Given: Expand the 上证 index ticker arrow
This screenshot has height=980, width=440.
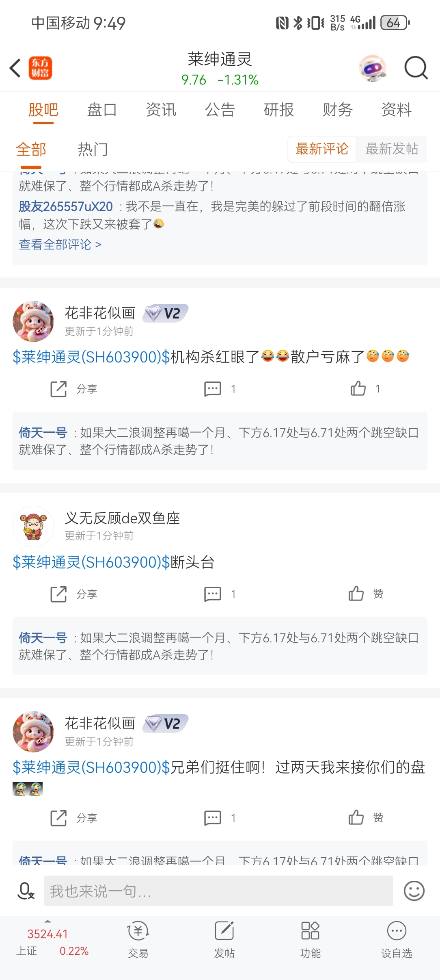Looking at the screenshot, I should tap(48, 921).
